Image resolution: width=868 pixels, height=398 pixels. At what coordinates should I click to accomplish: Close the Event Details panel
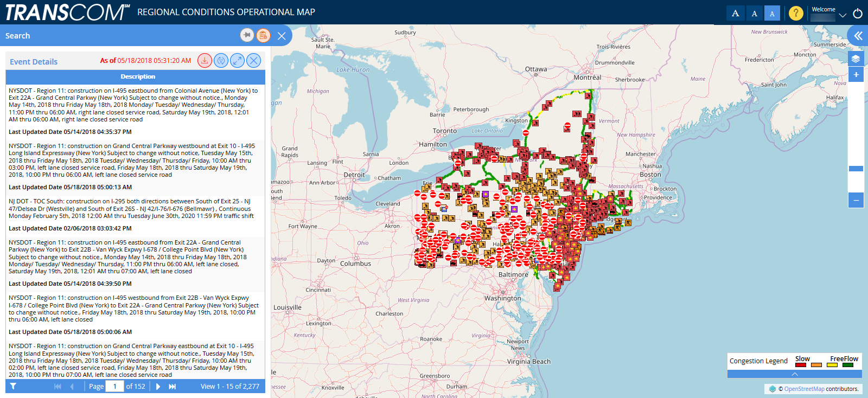[x=253, y=61]
